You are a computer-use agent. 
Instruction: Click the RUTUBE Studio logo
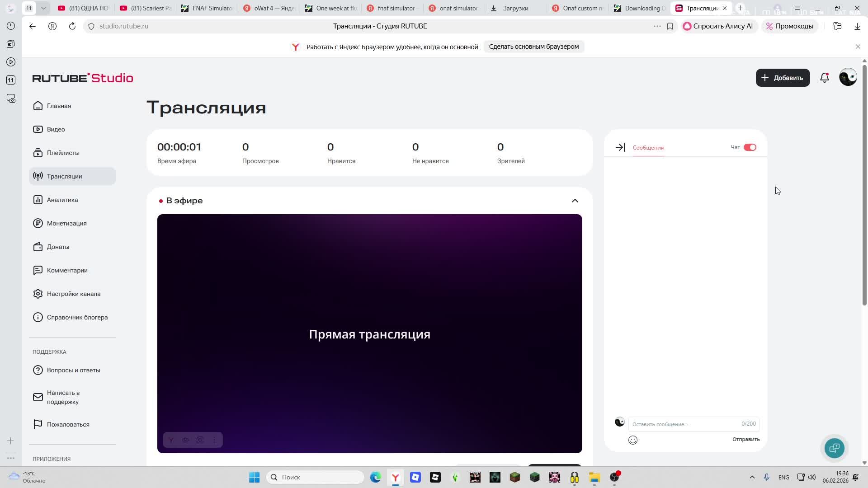point(83,78)
